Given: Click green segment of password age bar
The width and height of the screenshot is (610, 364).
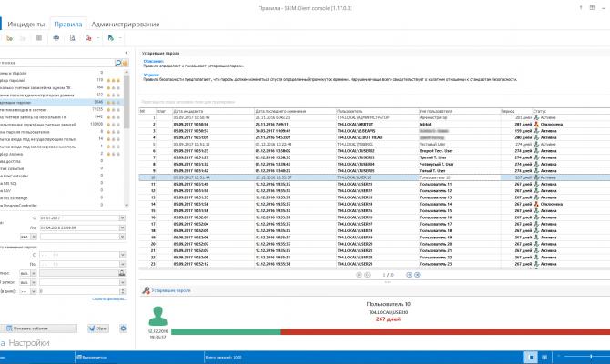Looking at the screenshot, I should (x=226, y=332).
